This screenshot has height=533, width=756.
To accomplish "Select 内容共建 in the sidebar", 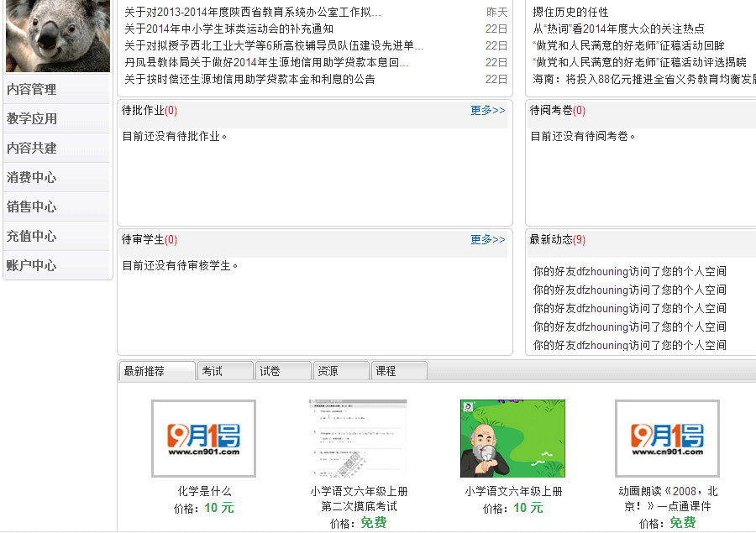I will pos(32,149).
